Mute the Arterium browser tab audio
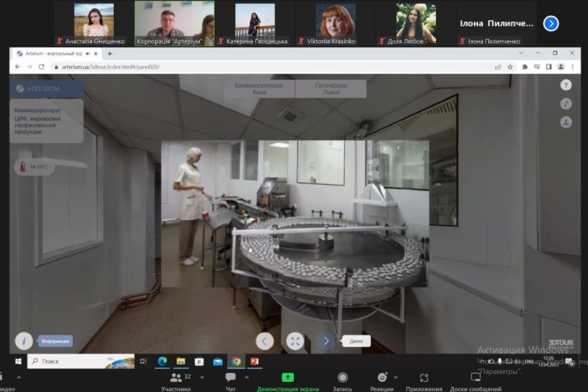588x392 pixels. pyautogui.click(x=87, y=54)
